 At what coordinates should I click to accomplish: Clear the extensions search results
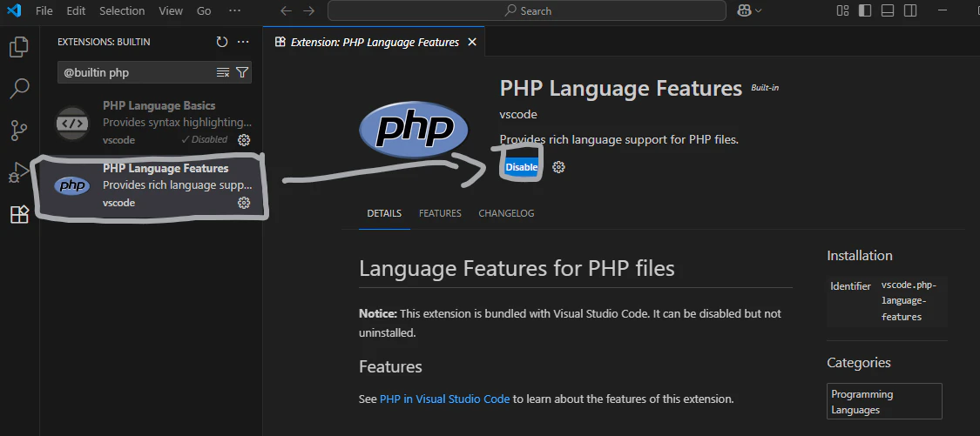[223, 72]
